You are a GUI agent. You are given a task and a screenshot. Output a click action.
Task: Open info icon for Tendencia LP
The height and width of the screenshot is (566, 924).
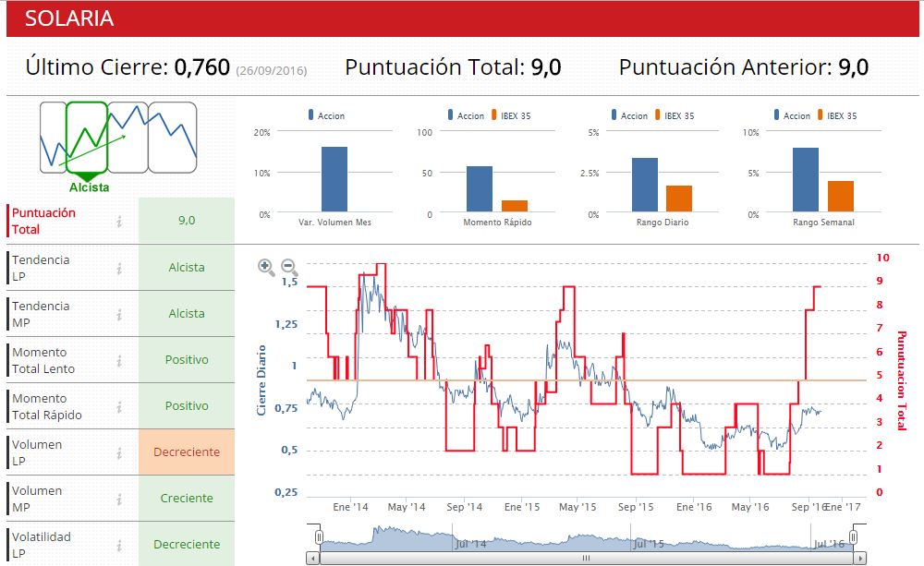coord(119,268)
